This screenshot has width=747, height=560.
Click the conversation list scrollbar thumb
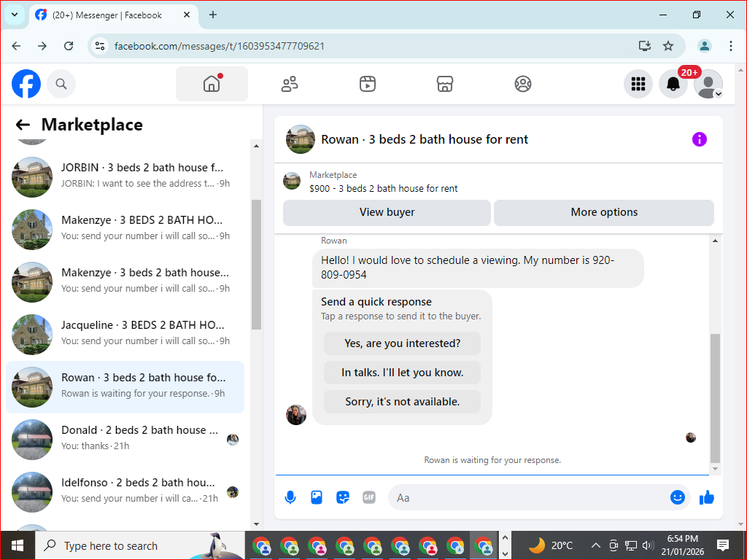coord(256,264)
